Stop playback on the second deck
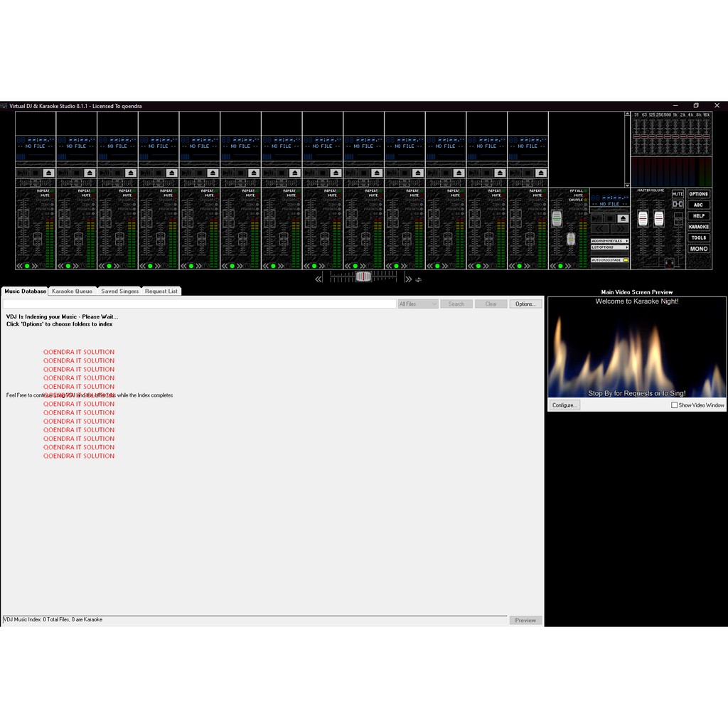 (76, 173)
